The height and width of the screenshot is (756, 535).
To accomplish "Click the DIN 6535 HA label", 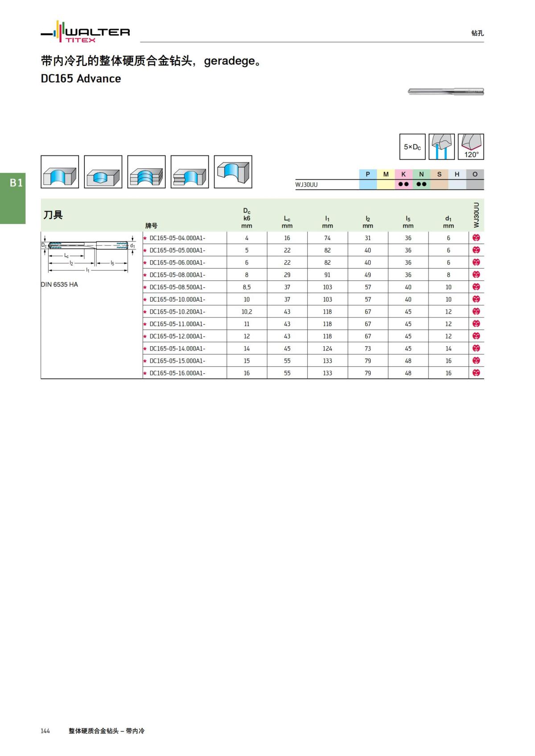I will [x=59, y=284].
